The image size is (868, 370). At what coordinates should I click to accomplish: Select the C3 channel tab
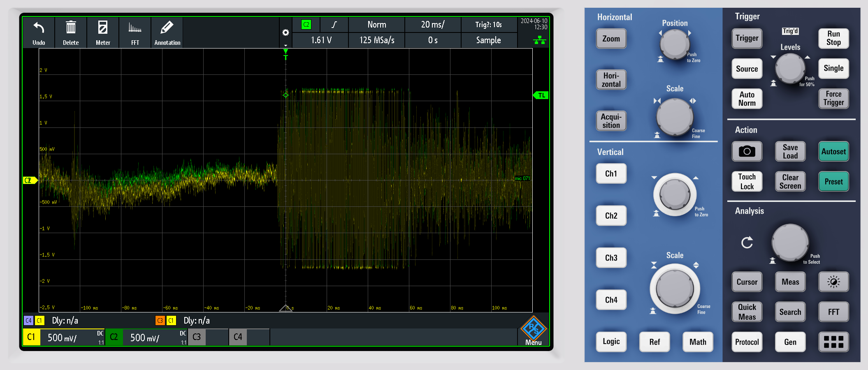[x=197, y=337]
